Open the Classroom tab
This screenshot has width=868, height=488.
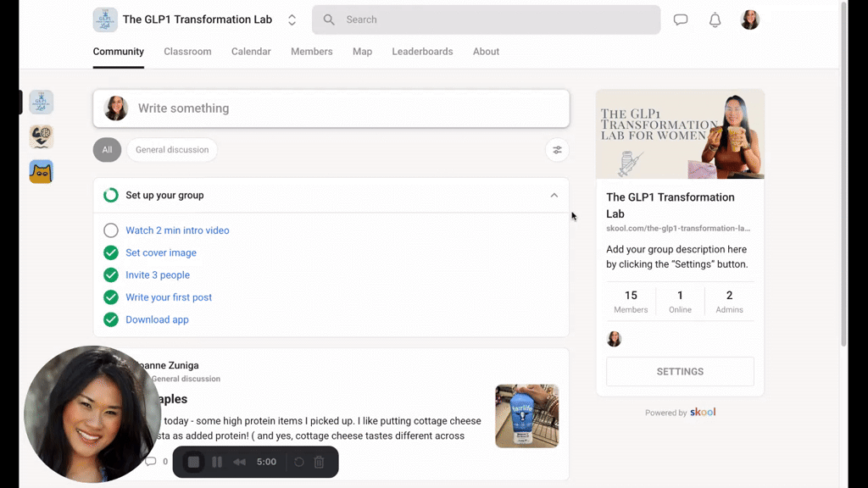point(187,52)
